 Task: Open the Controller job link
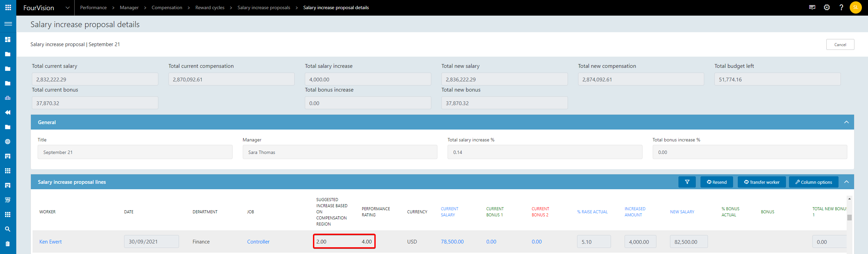tap(258, 242)
